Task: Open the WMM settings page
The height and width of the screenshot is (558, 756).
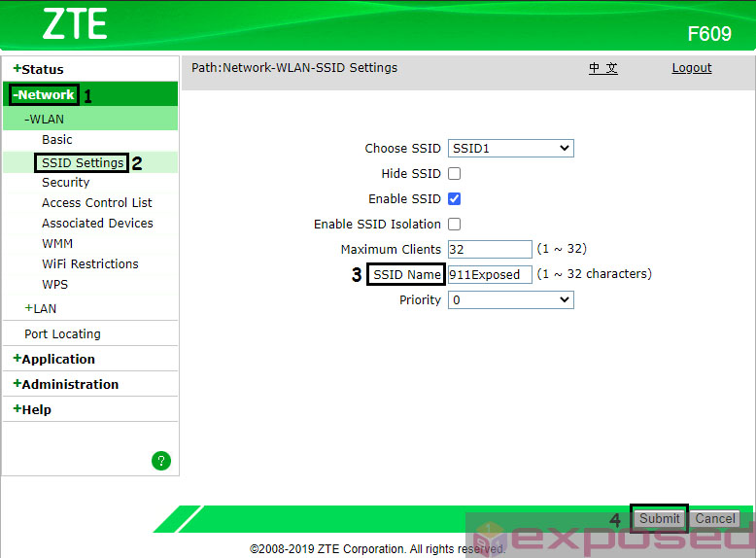Action: (57, 244)
